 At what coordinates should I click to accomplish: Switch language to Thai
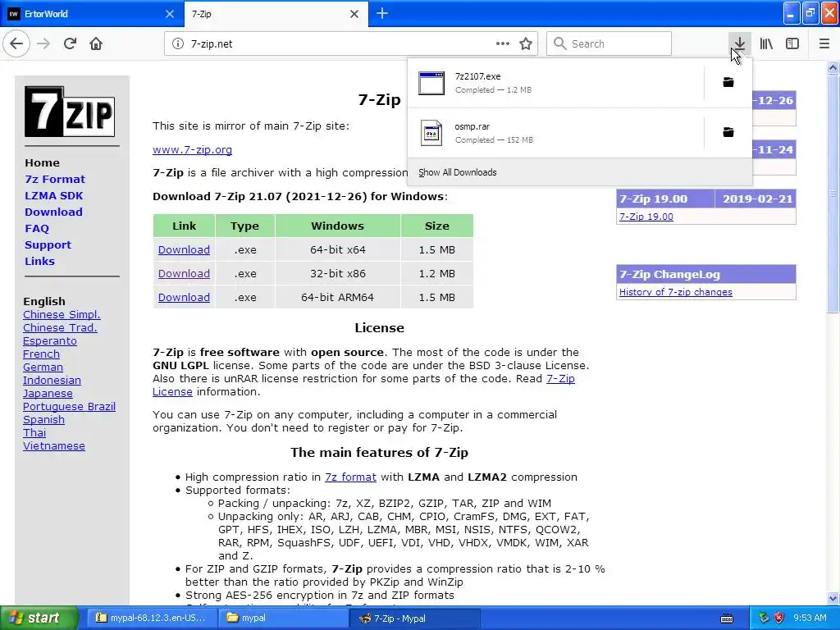click(34, 432)
